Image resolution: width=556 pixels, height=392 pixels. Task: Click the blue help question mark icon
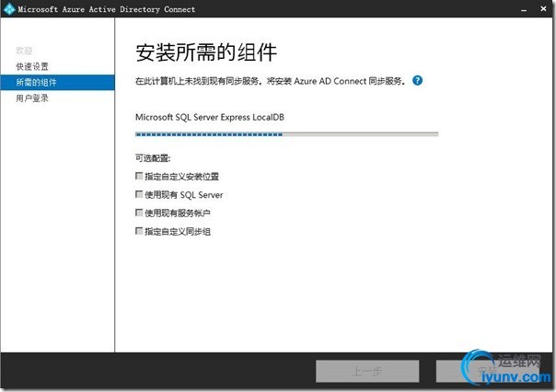tap(417, 81)
